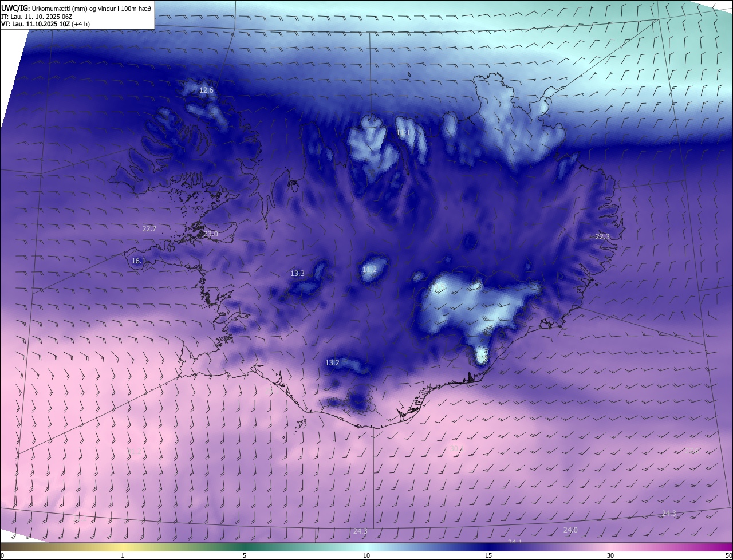Click the 10 tick on the color scale
This screenshot has height=560, width=733.
[366, 556]
